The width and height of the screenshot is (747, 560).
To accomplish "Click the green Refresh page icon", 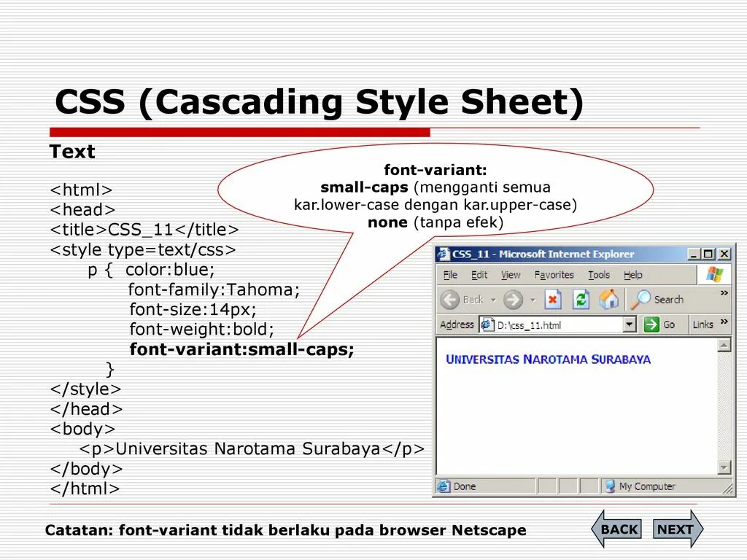I will [581, 300].
